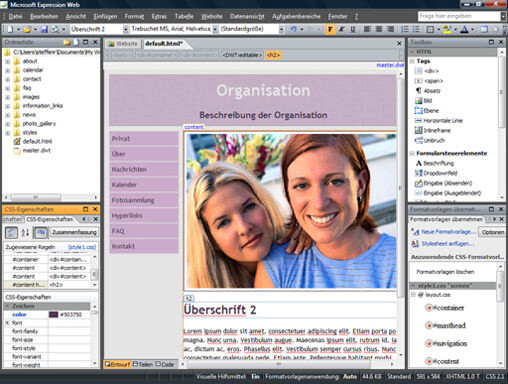
Task: Open the Tabelle menu
Action: point(184,16)
